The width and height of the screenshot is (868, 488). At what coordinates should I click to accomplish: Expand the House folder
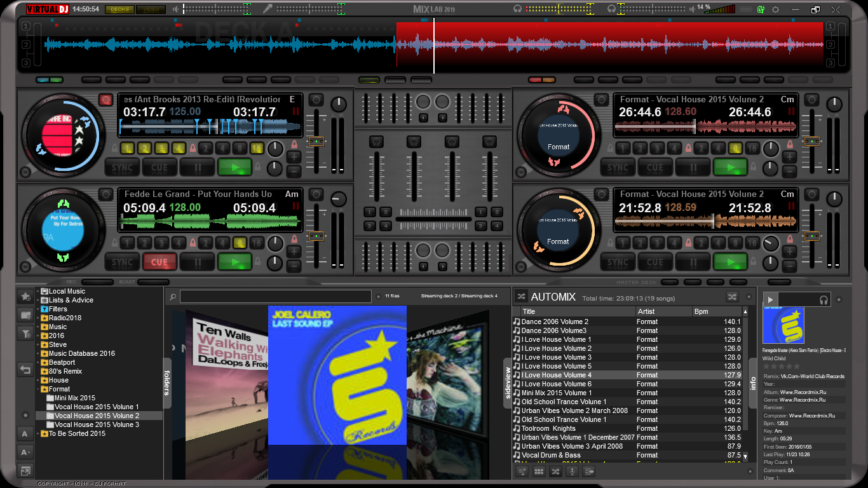[38, 380]
